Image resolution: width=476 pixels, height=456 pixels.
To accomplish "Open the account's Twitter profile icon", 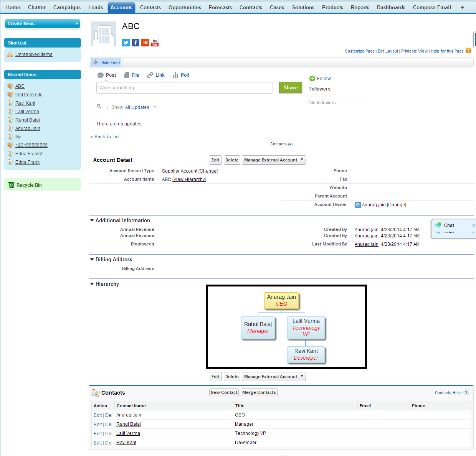I will click(x=126, y=42).
